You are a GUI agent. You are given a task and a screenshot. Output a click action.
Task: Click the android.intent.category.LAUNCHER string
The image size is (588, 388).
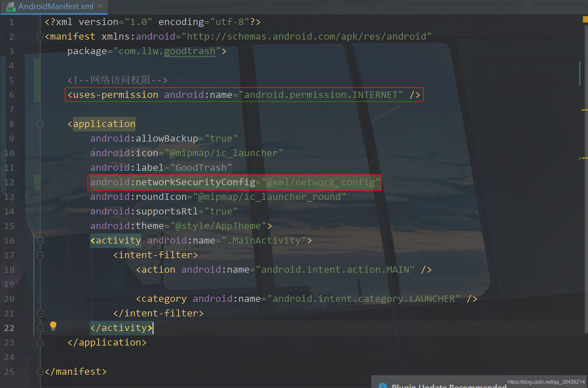click(x=364, y=299)
